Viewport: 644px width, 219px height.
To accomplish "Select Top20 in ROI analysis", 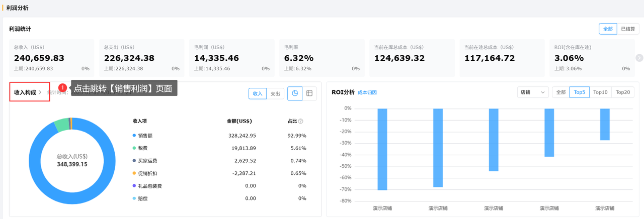I will (623, 92).
